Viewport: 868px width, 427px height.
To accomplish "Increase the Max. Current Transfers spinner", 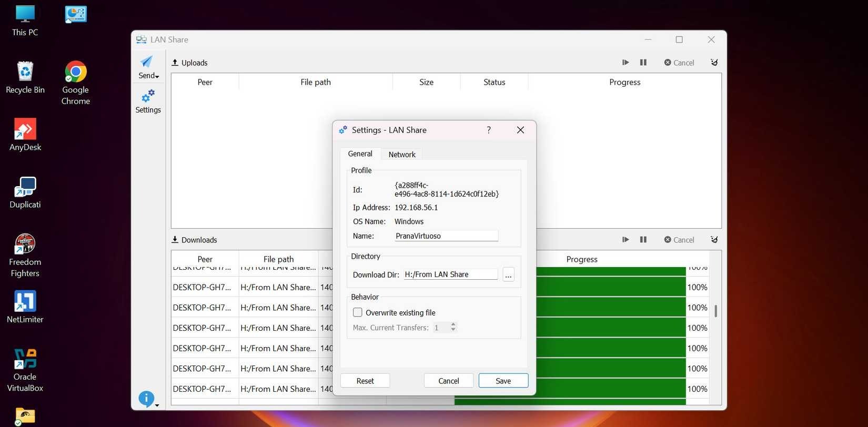I will pos(453,324).
